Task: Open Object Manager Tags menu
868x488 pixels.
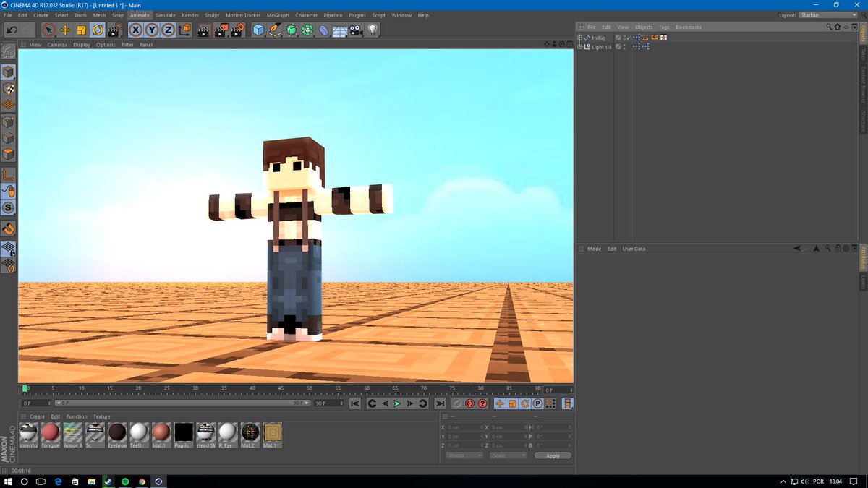Action: tap(664, 27)
